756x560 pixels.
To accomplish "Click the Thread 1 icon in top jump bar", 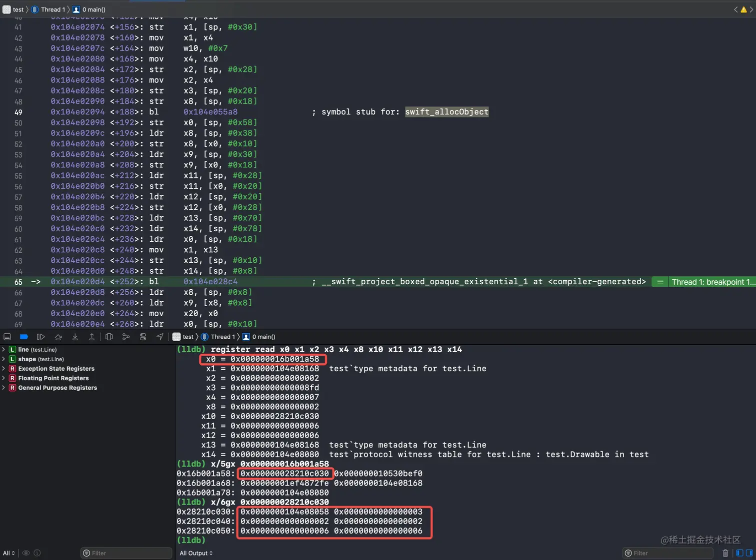I will 35,9.
